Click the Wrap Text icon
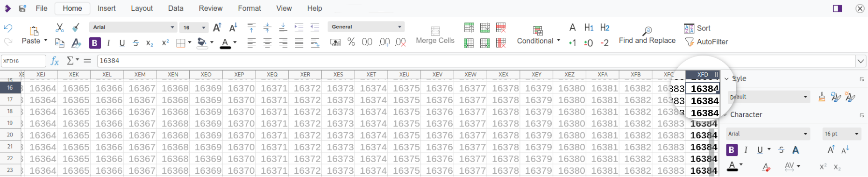Image resolution: width=868 pixels, height=177 pixels. pyautogui.click(x=315, y=43)
